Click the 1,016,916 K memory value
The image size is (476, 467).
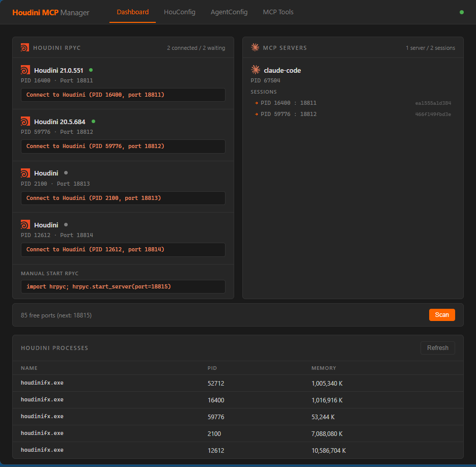[x=327, y=400]
